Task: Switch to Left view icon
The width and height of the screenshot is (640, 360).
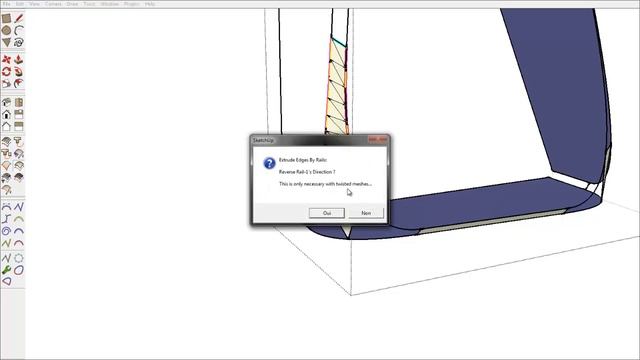Action: tap(19, 126)
